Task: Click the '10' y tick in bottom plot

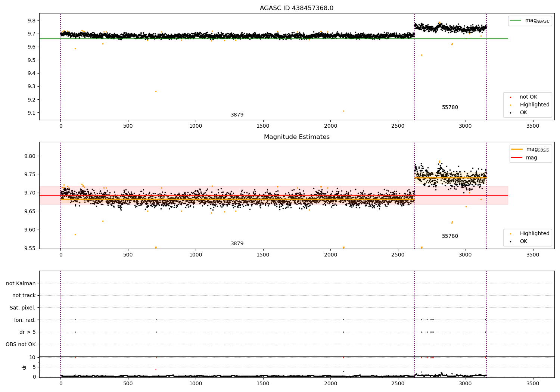Action: point(32,357)
